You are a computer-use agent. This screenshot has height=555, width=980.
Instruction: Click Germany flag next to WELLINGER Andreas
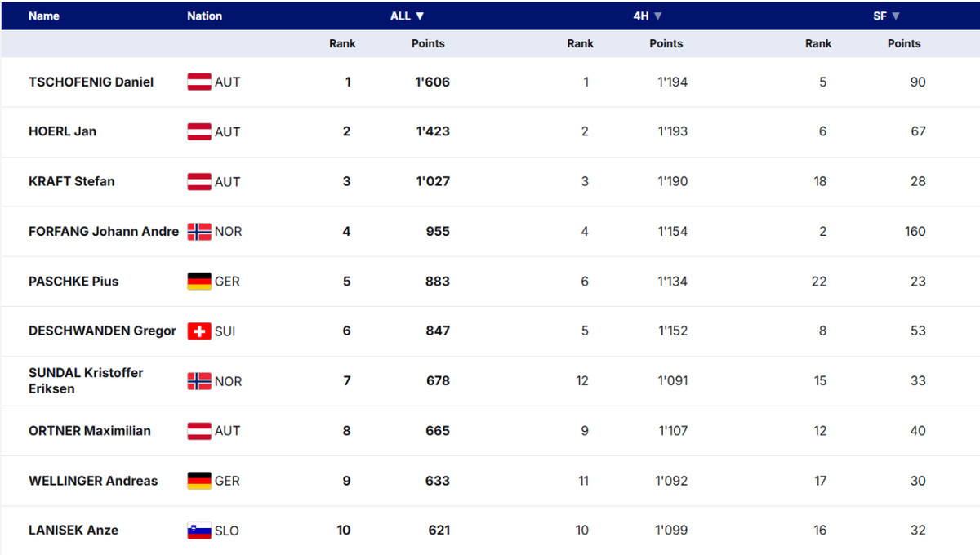(199, 481)
